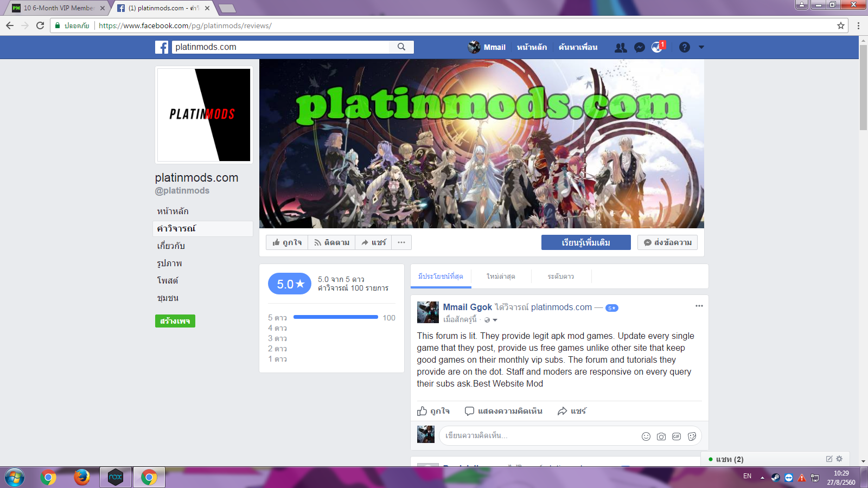This screenshot has width=868, height=488.
Task: Bookmark this page with star icon
Action: (x=841, y=25)
